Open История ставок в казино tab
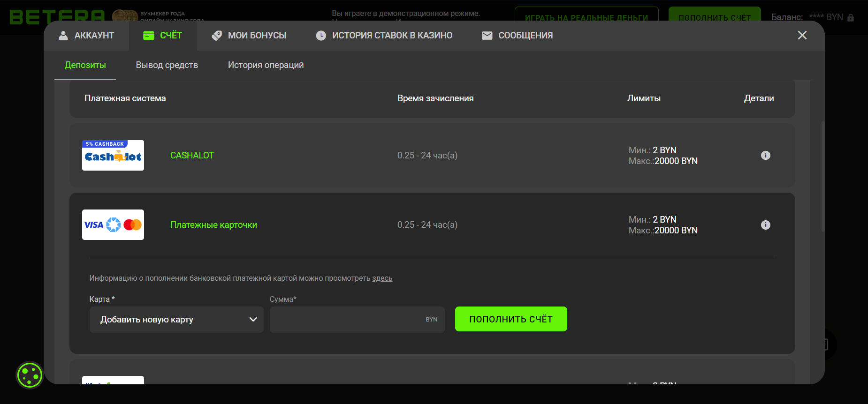The width and height of the screenshot is (868, 404). 384,36
